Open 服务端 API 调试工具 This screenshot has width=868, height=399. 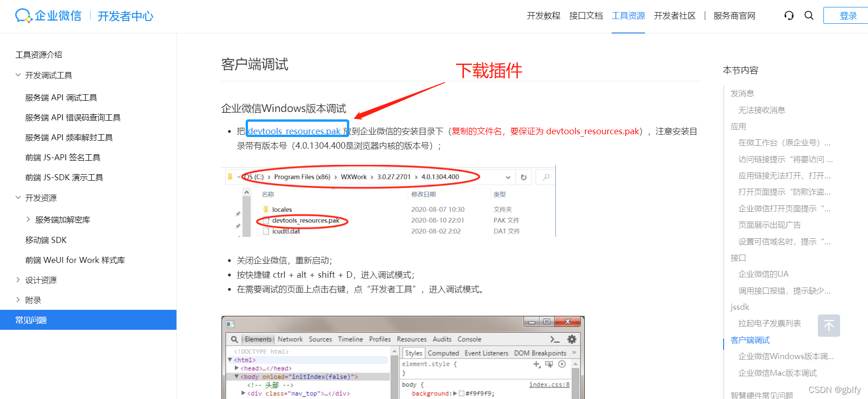61,98
